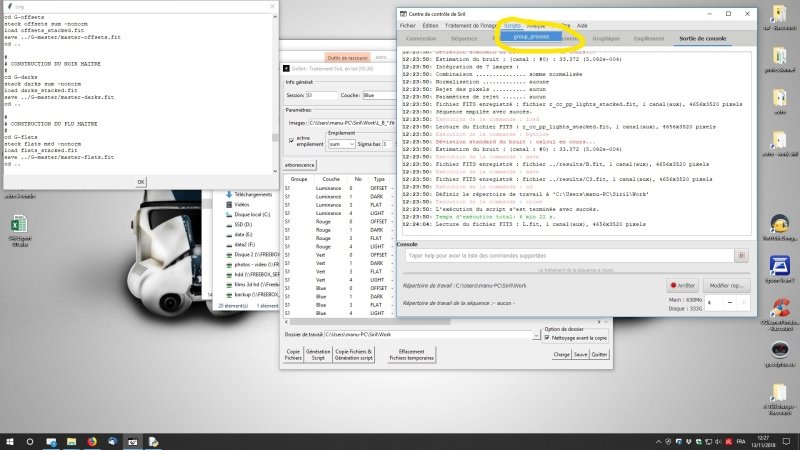800x450 pixels.
Task: Click the decrement stepper beside Modifier rép
Action: pos(730,303)
